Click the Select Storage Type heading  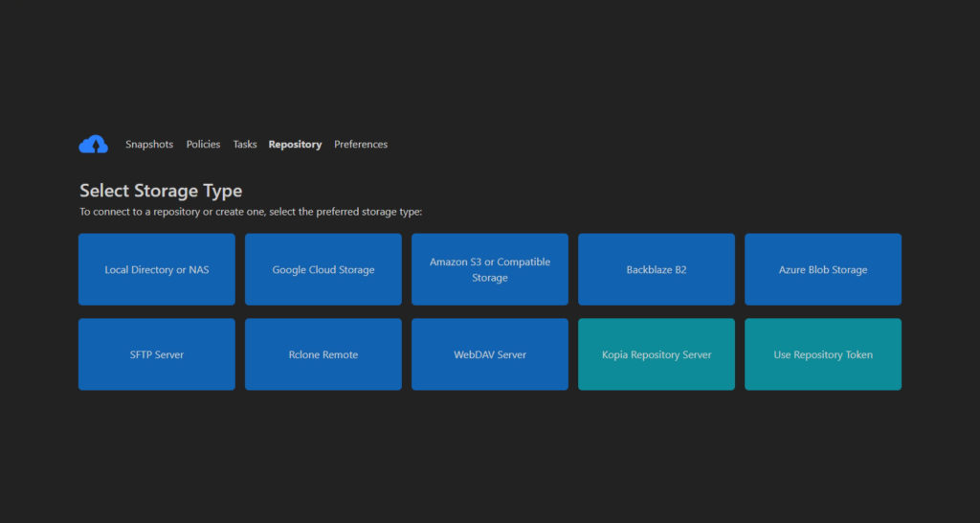pyautogui.click(x=161, y=191)
